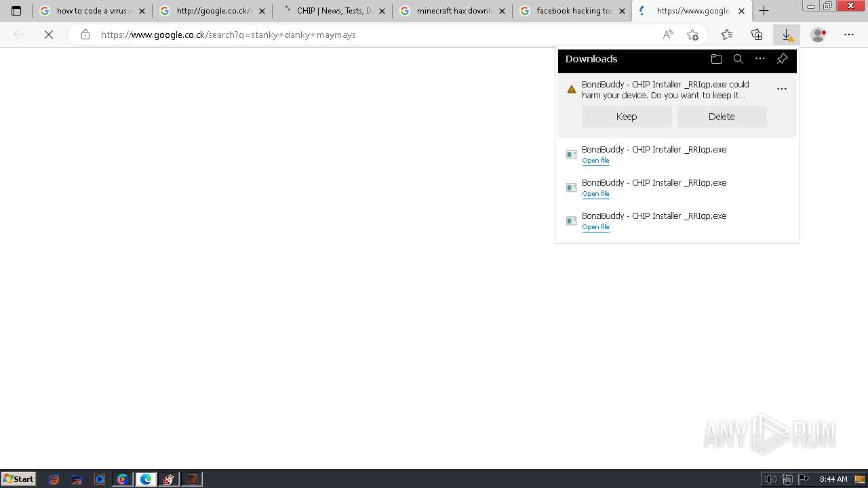Image resolution: width=868 pixels, height=488 pixels.
Task: Open file for first completed BonziBuddy download
Action: tap(595, 161)
